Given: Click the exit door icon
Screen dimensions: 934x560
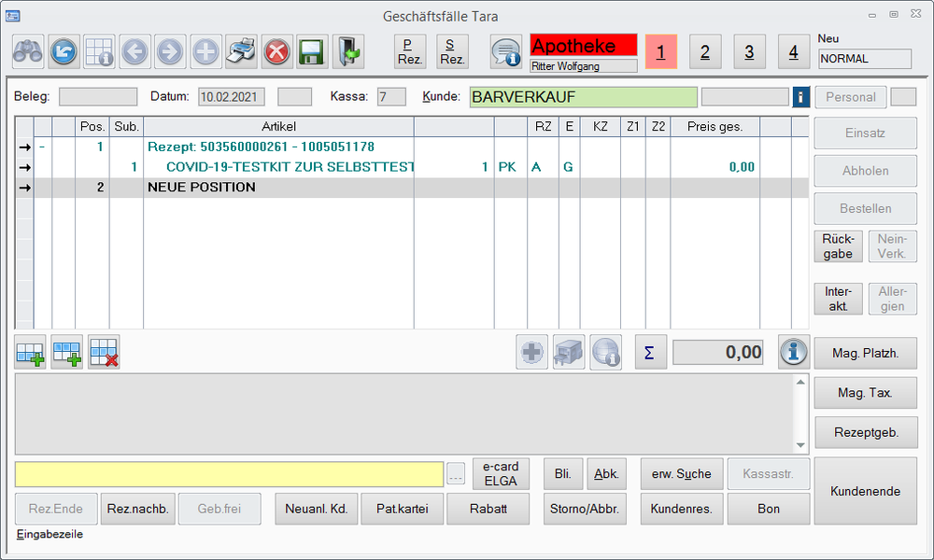Looking at the screenshot, I should (347, 51).
